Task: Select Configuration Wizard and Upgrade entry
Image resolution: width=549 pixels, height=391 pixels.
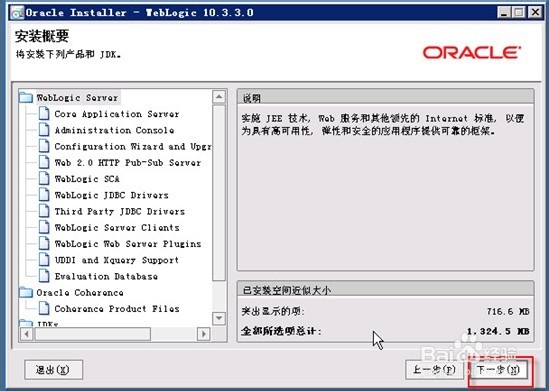Action: [133, 146]
